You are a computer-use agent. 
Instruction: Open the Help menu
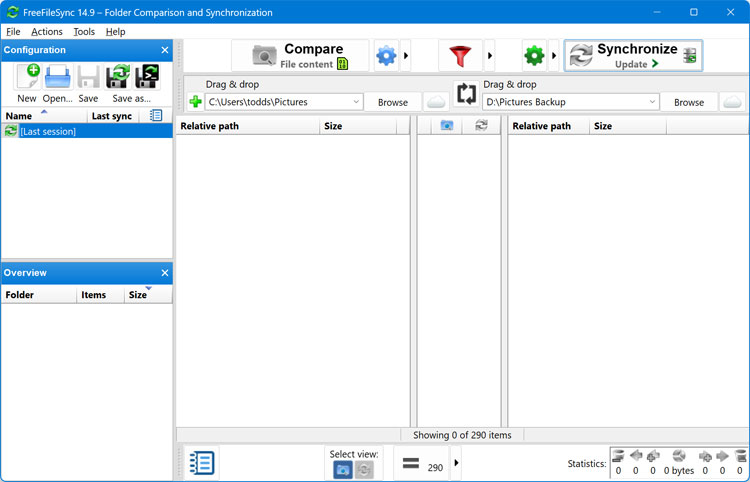pos(115,32)
